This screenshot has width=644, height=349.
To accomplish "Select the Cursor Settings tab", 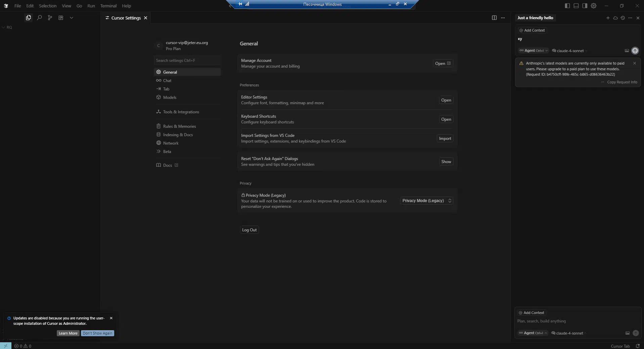I will point(126,18).
